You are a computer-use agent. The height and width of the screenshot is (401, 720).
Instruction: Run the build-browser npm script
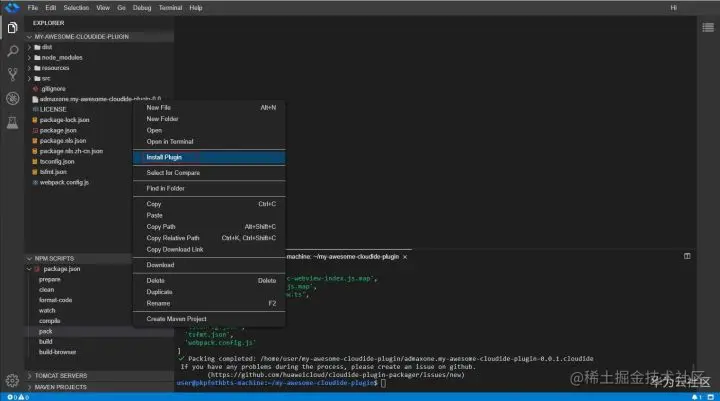57,352
